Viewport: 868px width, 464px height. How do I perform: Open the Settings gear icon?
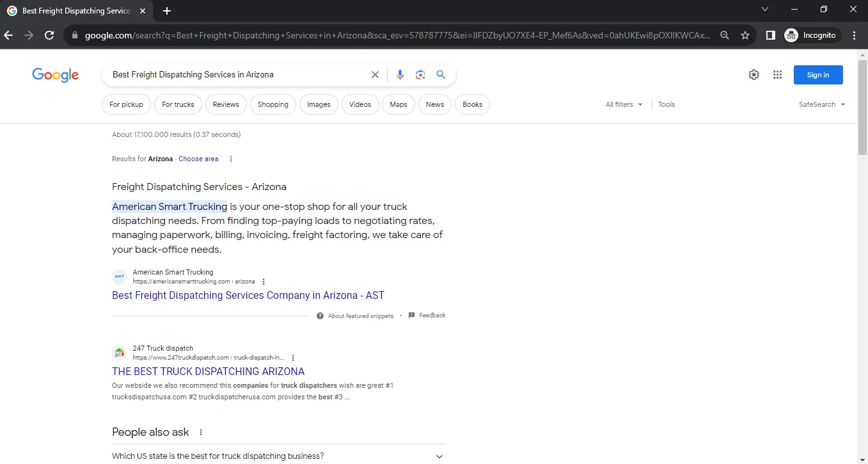coord(754,75)
